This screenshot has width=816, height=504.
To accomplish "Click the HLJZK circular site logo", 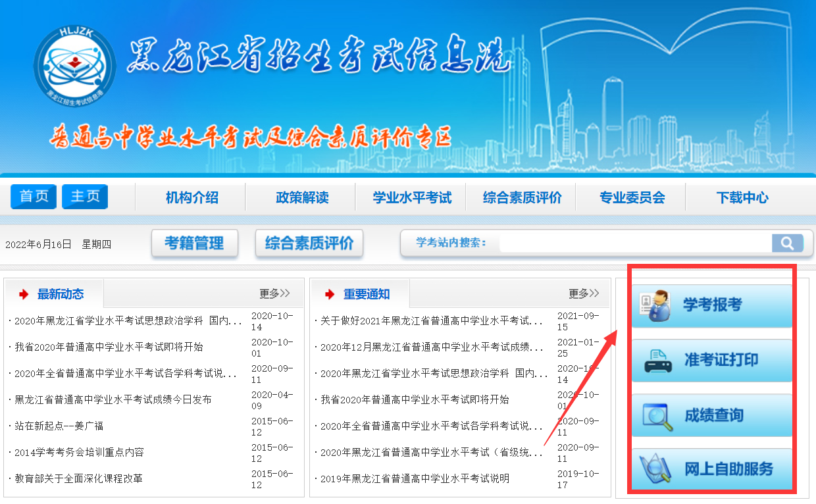I will tap(74, 64).
